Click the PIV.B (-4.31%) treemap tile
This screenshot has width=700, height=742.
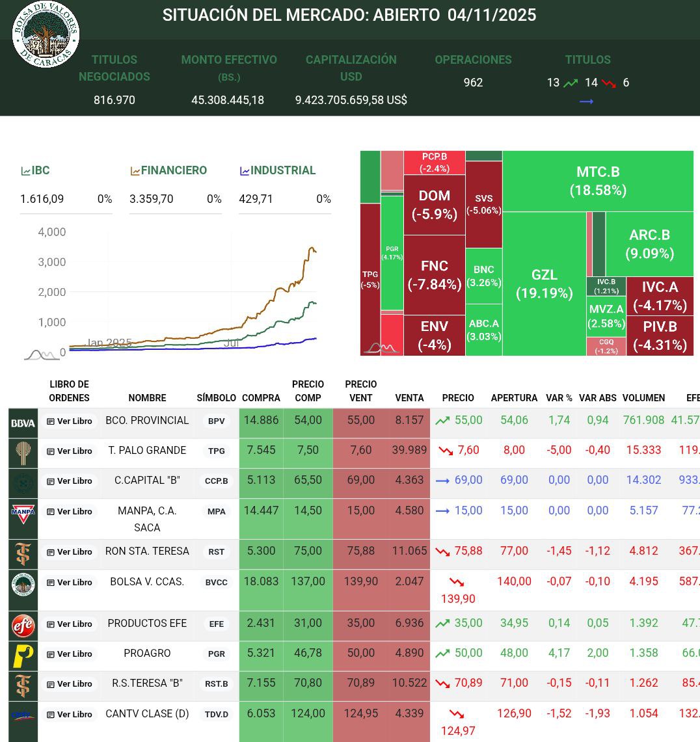(660, 336)
